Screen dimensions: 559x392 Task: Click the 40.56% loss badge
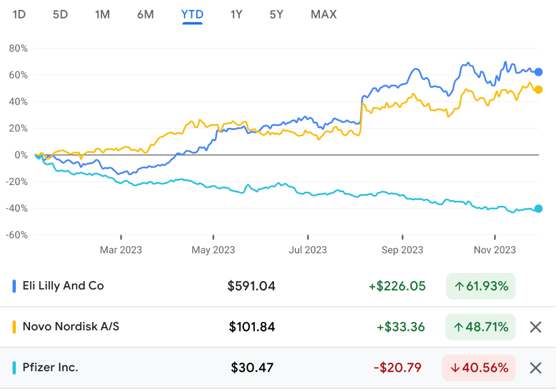[x=479, y=368]
